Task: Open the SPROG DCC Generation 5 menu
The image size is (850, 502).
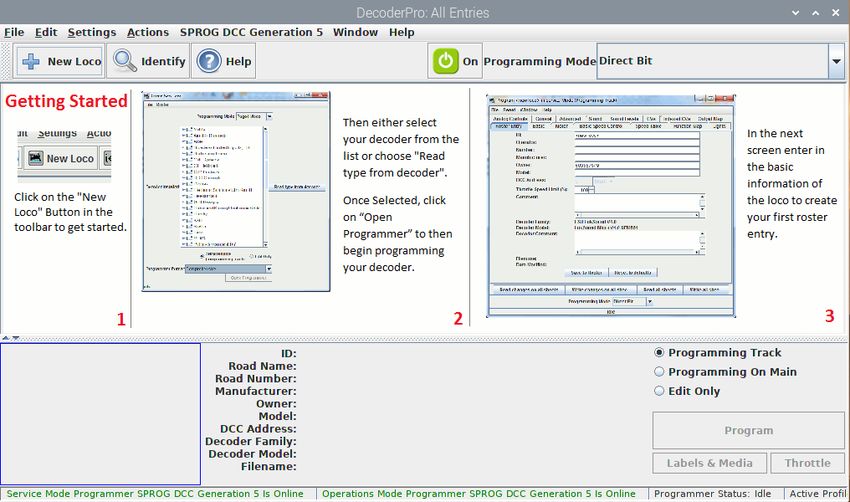Action: 251,33
